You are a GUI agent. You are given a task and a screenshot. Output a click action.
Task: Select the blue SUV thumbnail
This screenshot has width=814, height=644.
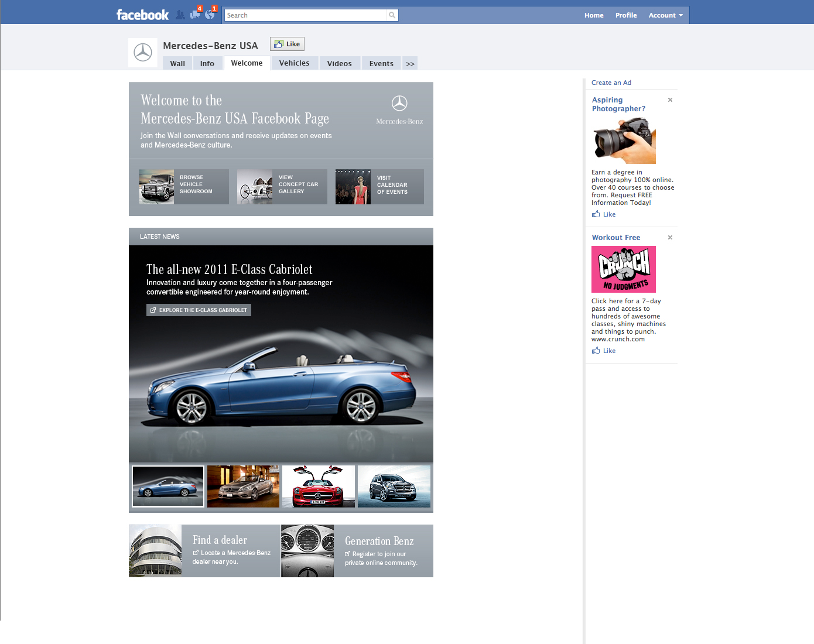(394, 487)
